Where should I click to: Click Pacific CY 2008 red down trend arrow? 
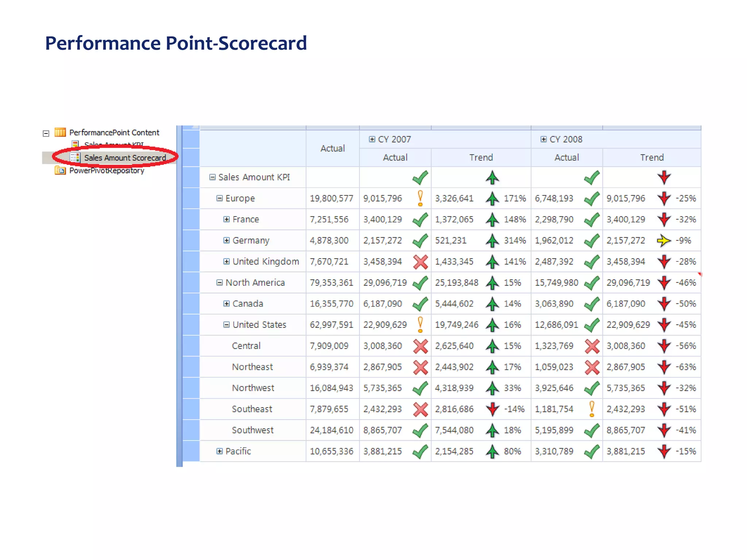664,451
